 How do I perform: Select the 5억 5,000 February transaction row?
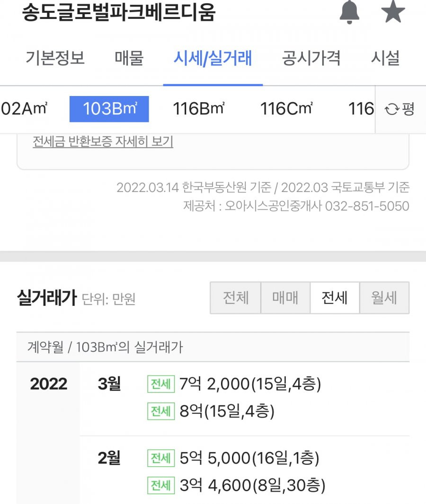click(233, 458)
